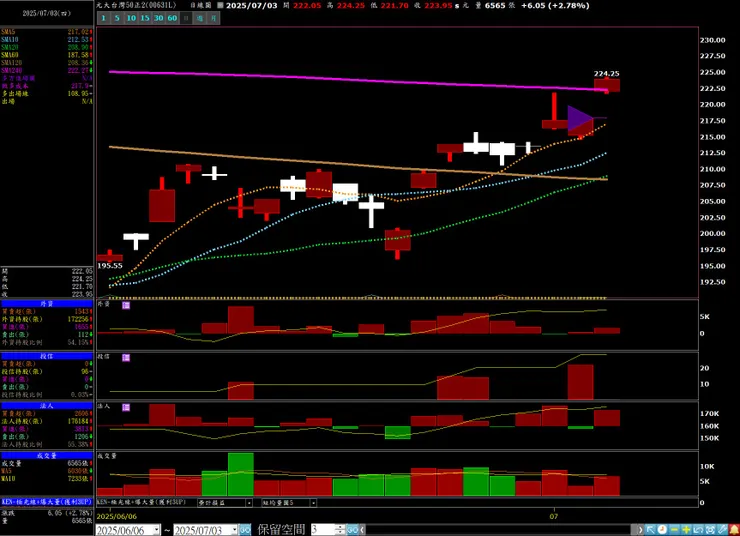The image size is (740, 536).
Task: Select the daily (日) chart button
Action: 186,18
